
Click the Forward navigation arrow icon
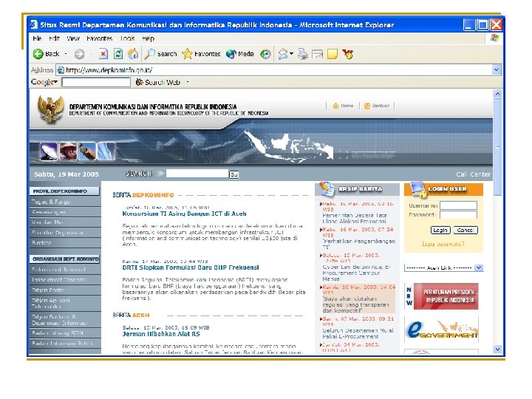pyautogui.click(x=79, y=54)
